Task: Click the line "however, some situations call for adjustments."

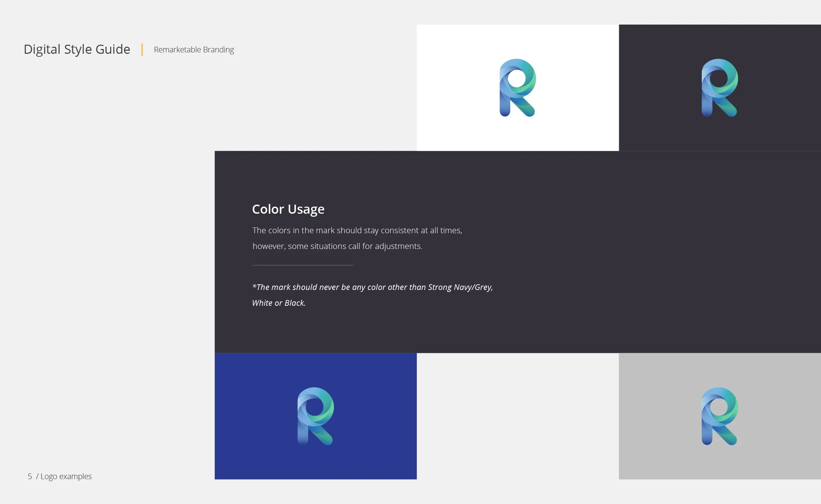Action: [x=337, y=246]
